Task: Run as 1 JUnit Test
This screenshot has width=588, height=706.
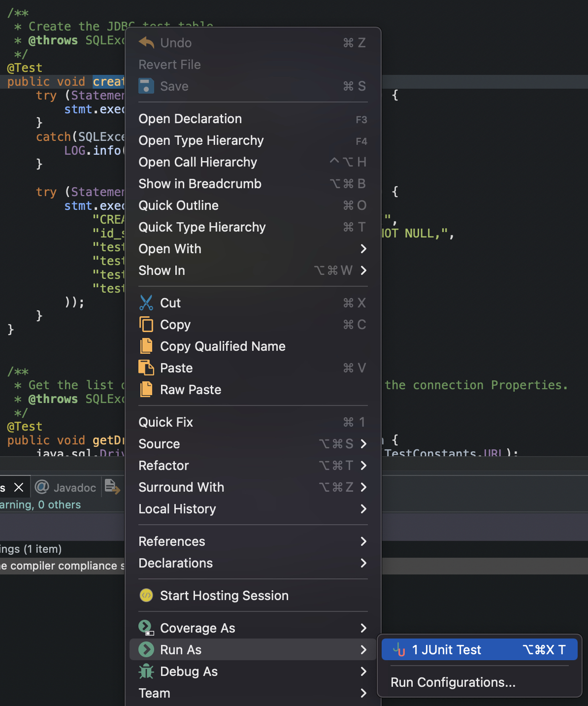Action: [480, 650]
